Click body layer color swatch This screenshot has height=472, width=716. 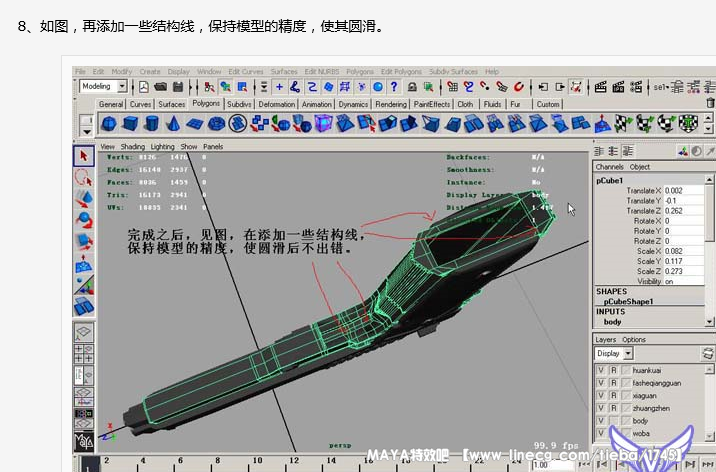(626, 421)
